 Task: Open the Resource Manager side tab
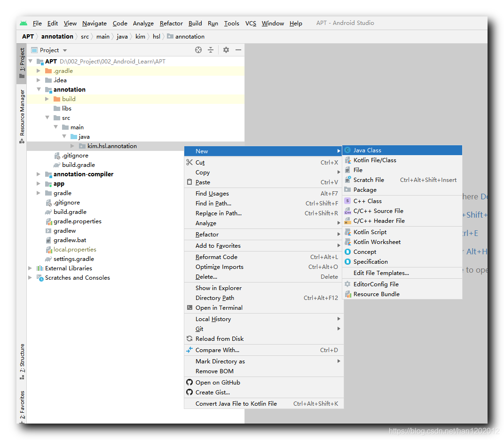click(x=22, y=116)
